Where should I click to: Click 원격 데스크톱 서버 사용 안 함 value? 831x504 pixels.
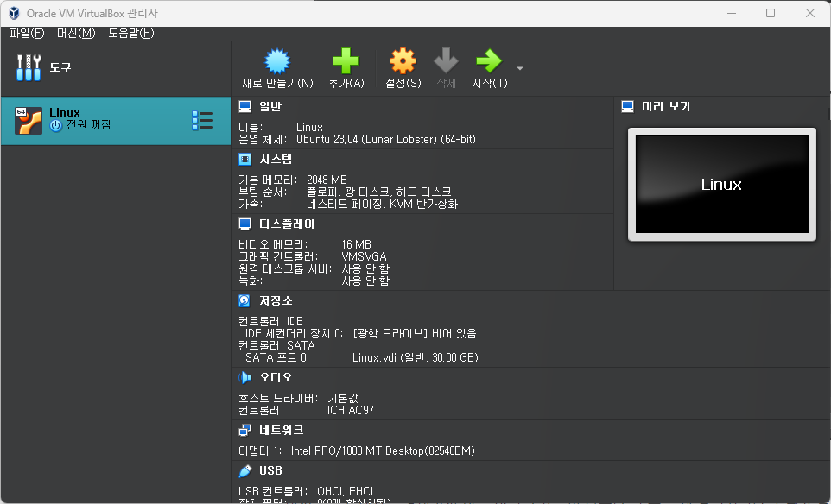pos(365,269)
